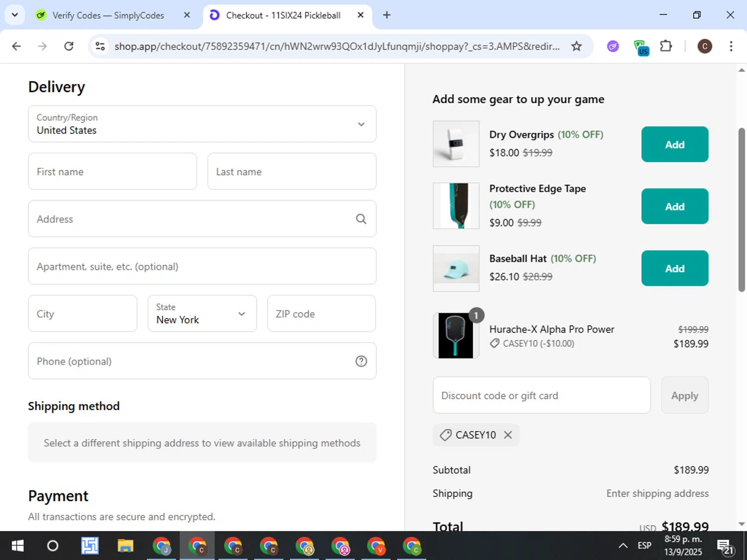Close the Verify Codes SimplyCodes tab
This screenshot has width=747, height=560.
pos(187,15)
